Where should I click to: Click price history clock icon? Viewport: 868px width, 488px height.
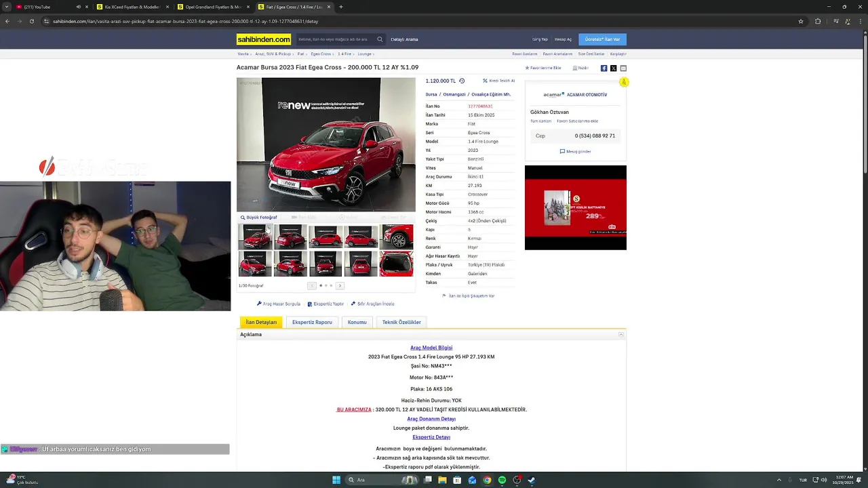[462, 81]
